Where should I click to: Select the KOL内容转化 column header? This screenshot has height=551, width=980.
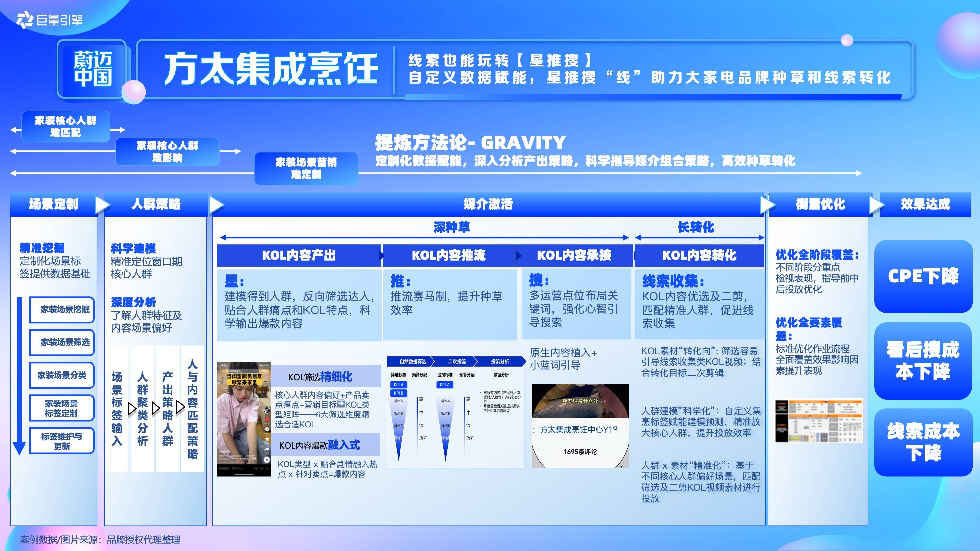(699, 256)
